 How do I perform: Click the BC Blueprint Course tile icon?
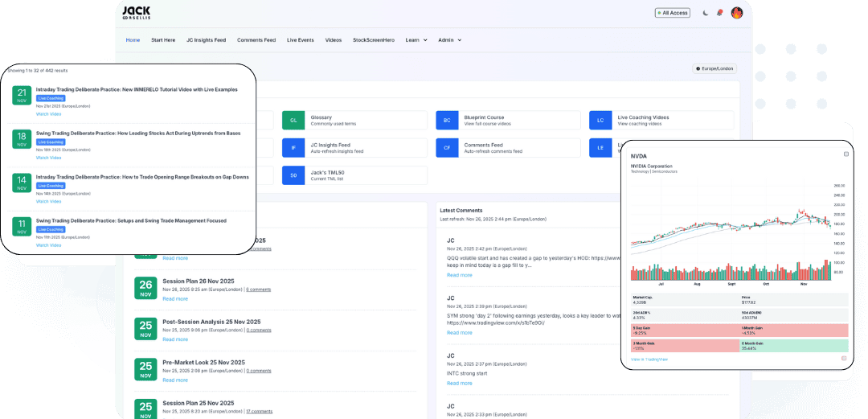447,121
